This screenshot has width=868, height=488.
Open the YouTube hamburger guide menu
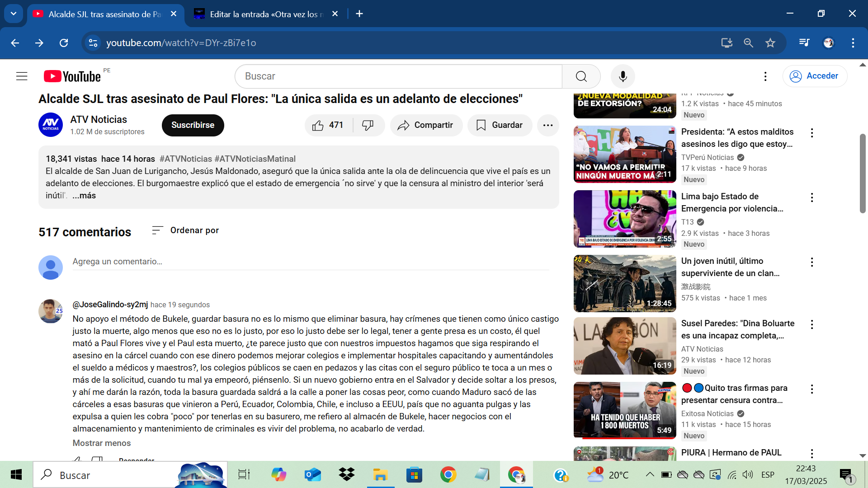[22, 76]
